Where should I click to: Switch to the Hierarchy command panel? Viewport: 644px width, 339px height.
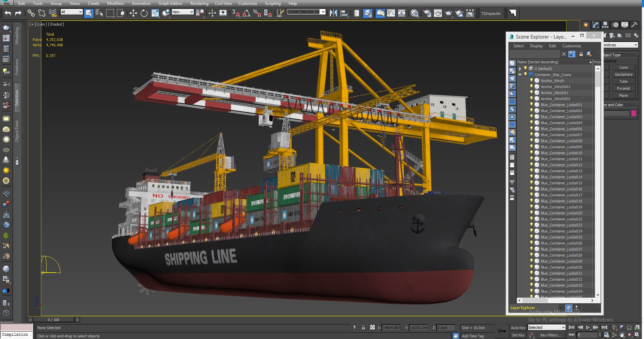[605, 25]
